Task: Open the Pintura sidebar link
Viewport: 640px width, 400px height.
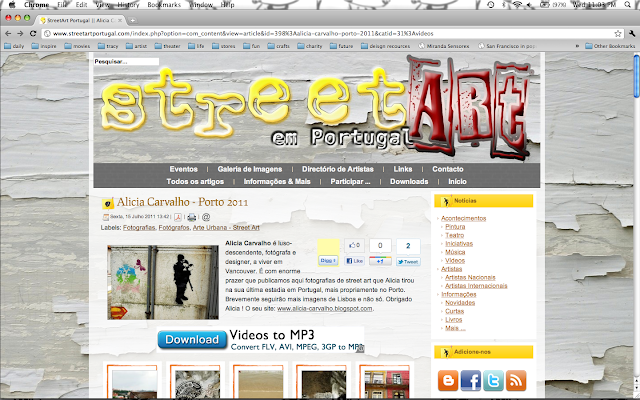Action: [455, 227]
